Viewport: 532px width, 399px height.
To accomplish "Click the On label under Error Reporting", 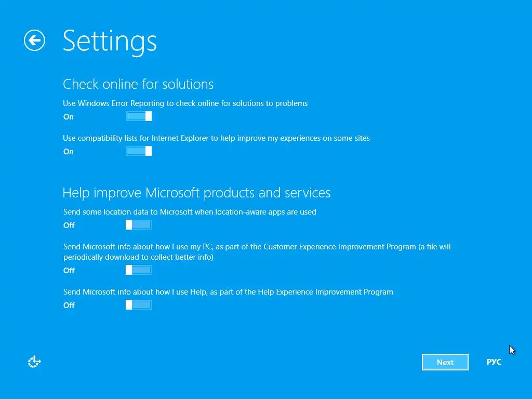I will coord(69,117).
